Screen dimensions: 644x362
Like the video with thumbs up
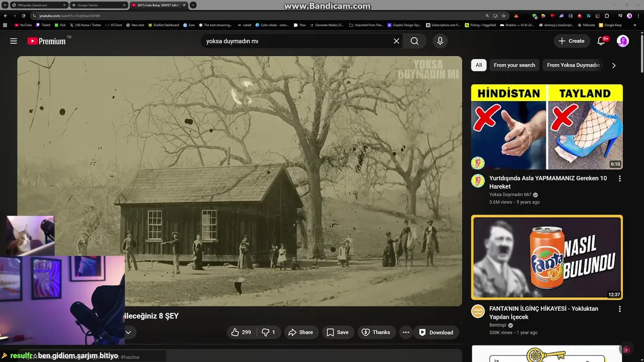click(241, 332)
